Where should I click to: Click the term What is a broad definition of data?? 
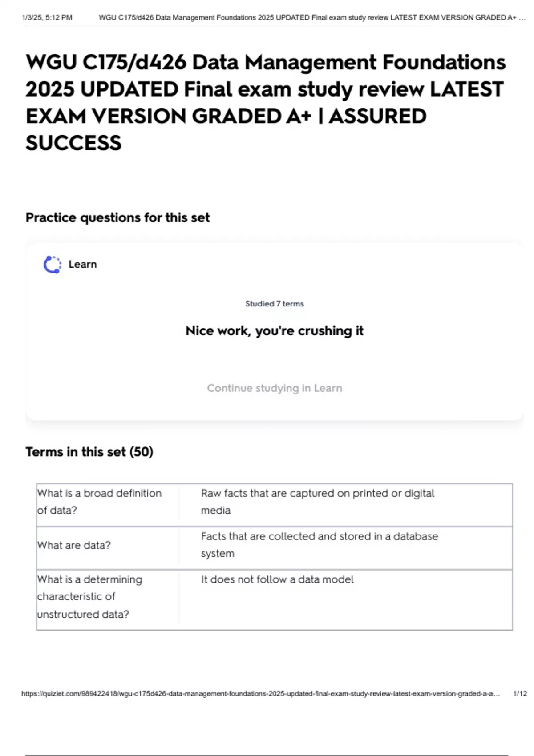[99, 502]
